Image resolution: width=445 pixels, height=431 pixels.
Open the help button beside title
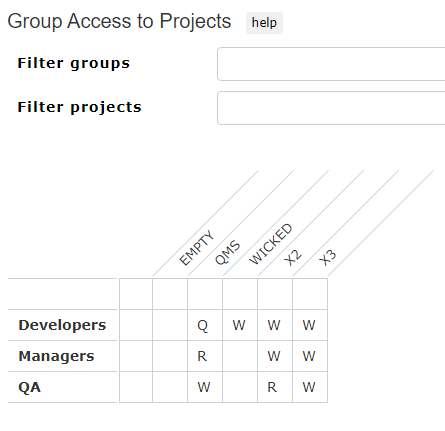tap(264, 23)
